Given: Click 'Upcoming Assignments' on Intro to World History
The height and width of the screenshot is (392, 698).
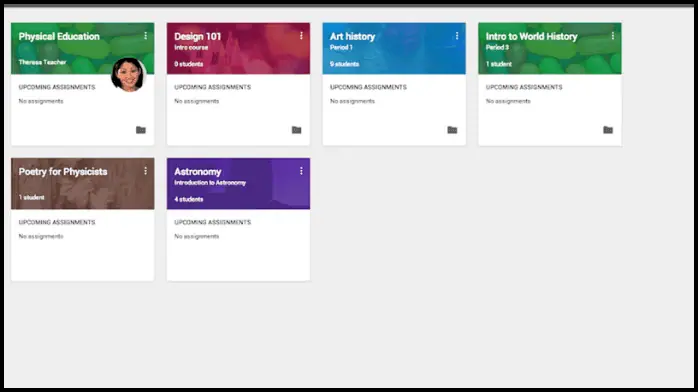Looking at the screenshot, I should [x=524, y=87].
